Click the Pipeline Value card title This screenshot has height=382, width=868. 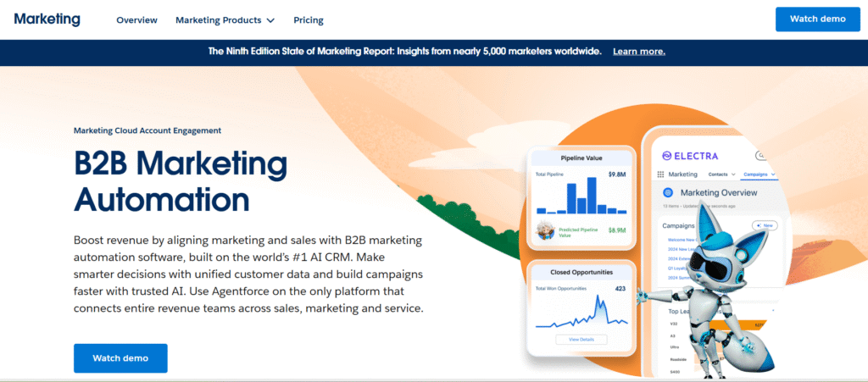point(581,158)
